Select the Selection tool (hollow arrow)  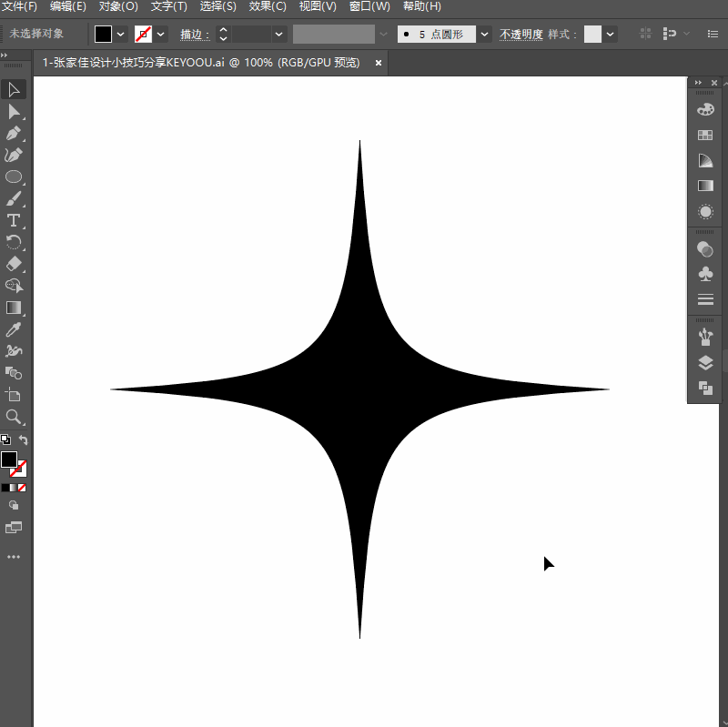click(x=14, y=89)
